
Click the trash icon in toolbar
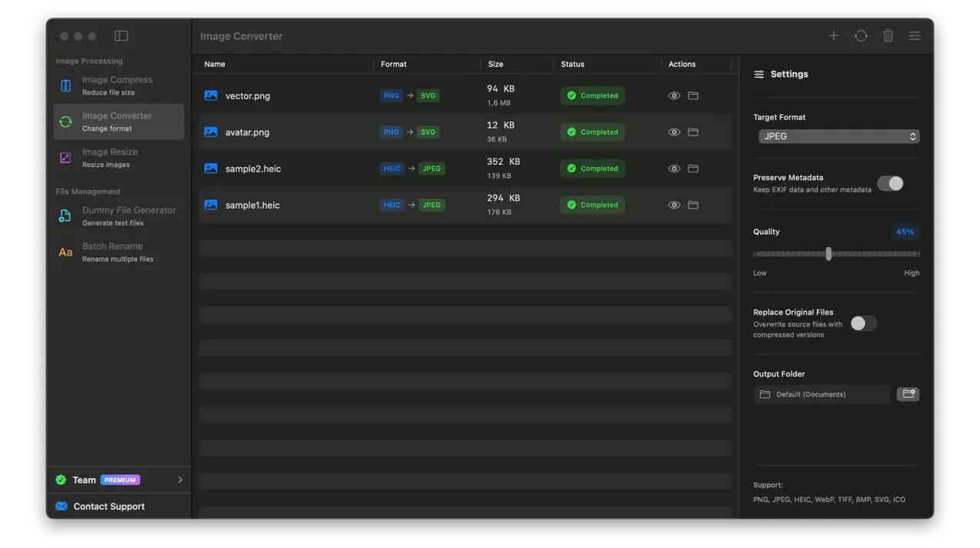click(x=888, y=35)
